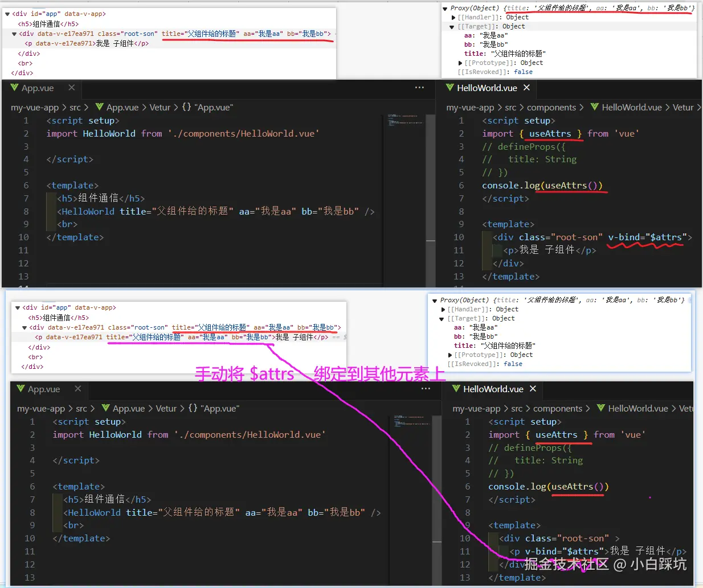Click the Vue icon on lower HelloWorld.vue tab

[456, 389]
